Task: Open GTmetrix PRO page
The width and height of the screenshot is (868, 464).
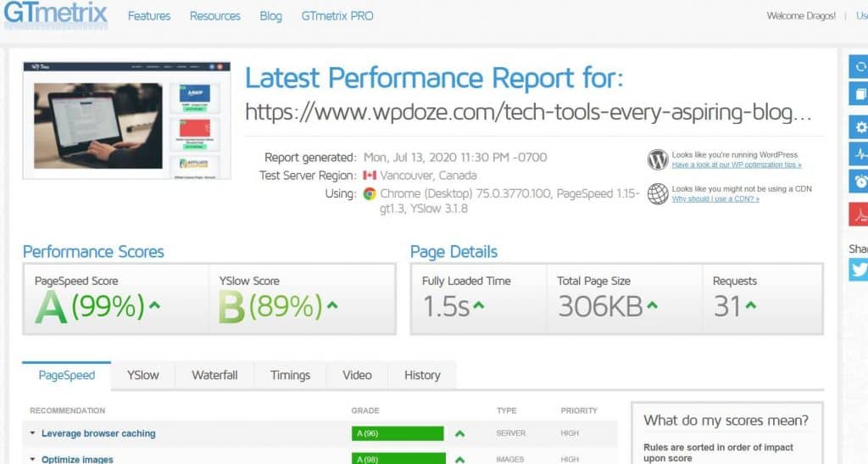Action: point(337,16)
